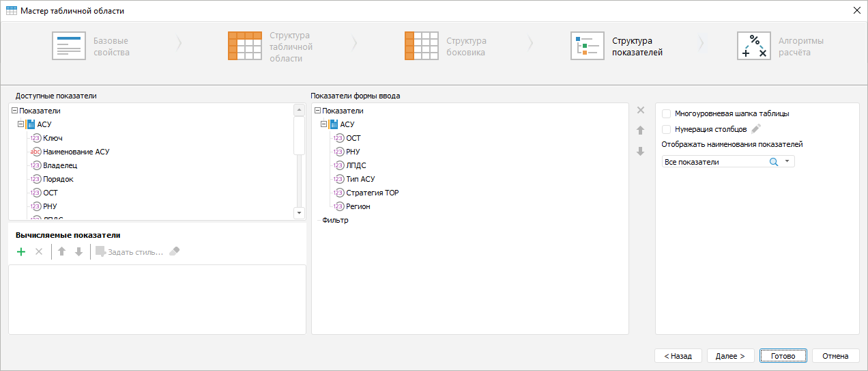
Task: Collapse АСУ node in form indicators tree
Action: coord(323,124)
